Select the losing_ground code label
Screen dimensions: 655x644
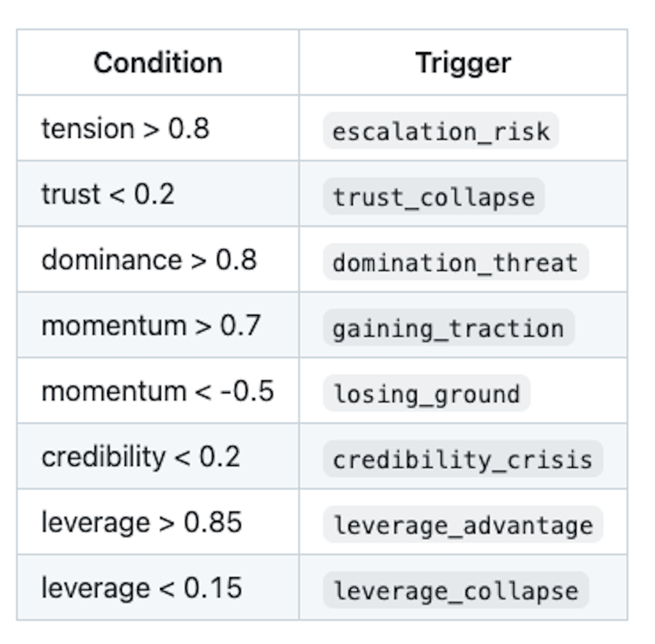click(426, 393)
